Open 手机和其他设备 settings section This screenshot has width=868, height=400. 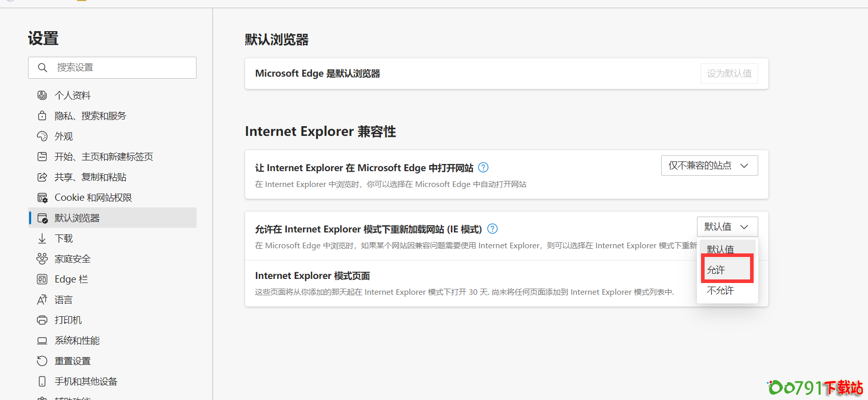click(86, 382)
